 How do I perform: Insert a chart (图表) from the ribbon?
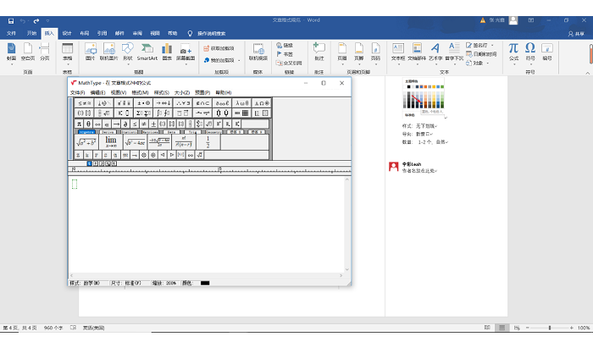tap(167, 52)
